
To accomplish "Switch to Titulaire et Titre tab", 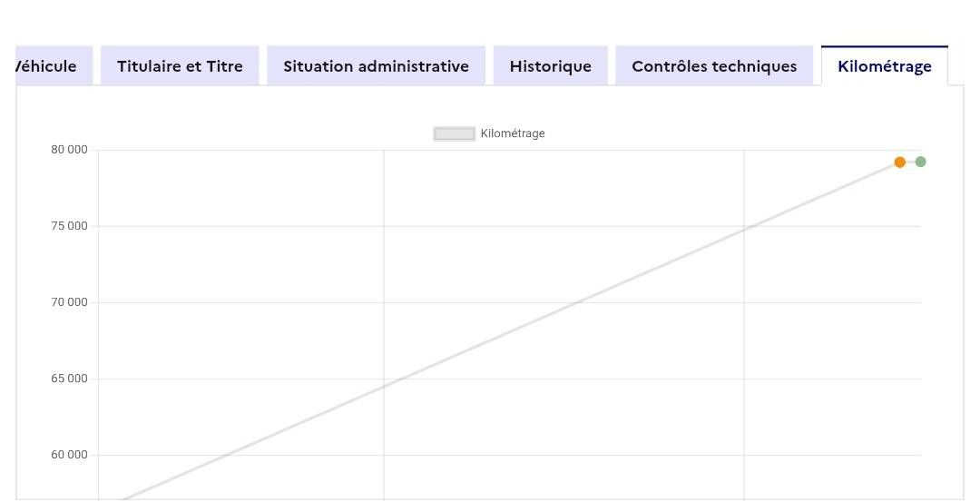I will pos(180,66).
